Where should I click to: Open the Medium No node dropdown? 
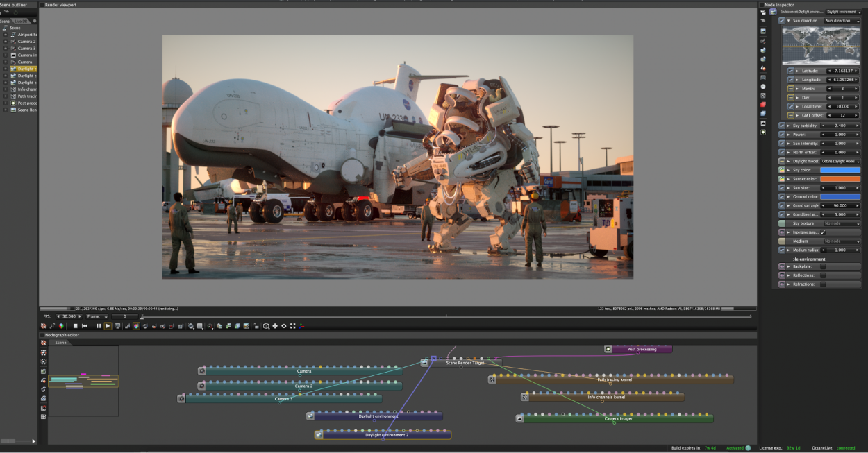(x=841, y=241)
